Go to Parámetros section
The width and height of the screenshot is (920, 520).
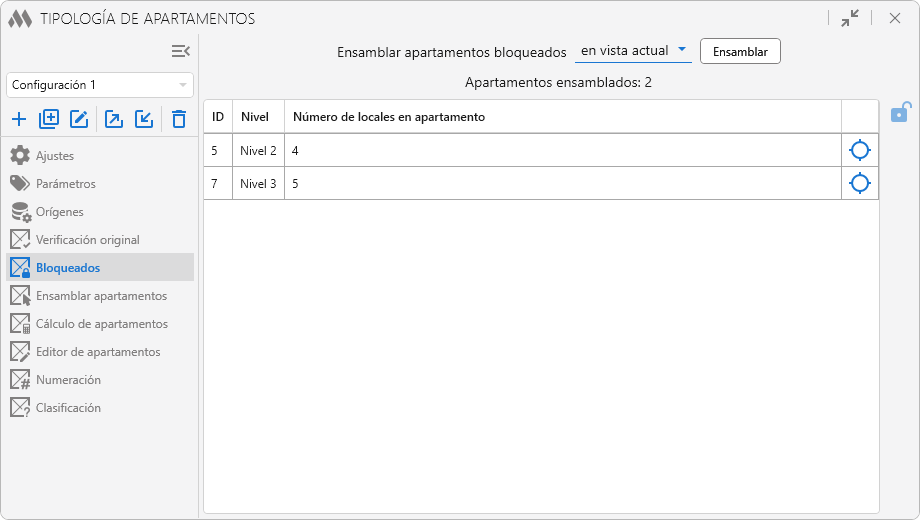[66, 184]
